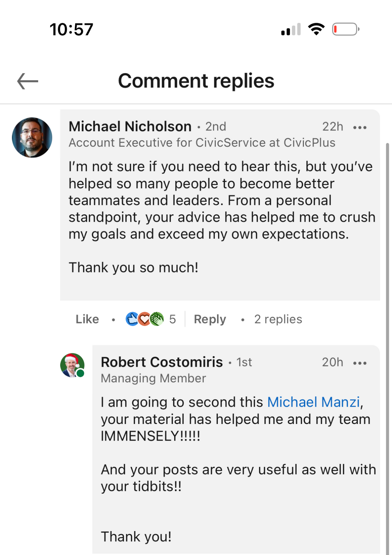View the 5 reactions count
The width and height of the screenshot is (392, 555).
click(172, 319)
